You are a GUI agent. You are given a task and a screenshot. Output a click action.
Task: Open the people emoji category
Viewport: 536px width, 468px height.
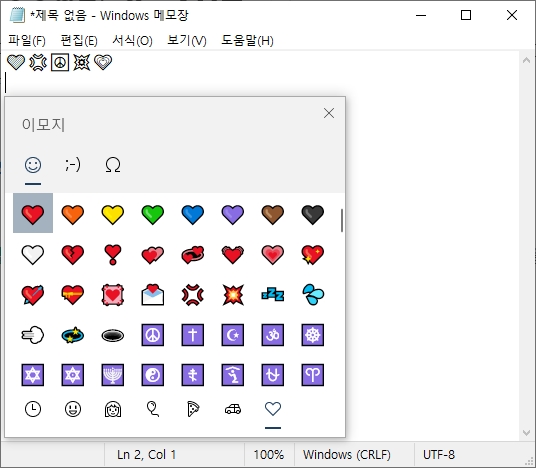point(113,409)
